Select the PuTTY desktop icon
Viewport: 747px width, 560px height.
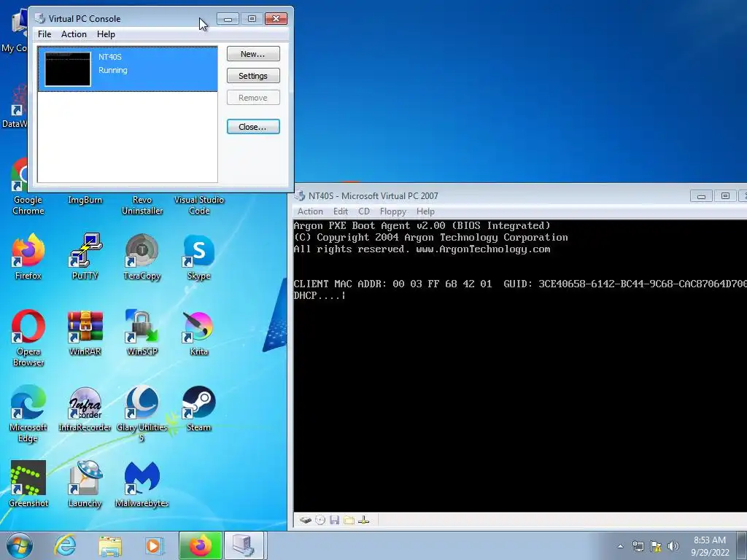point(85,256)
